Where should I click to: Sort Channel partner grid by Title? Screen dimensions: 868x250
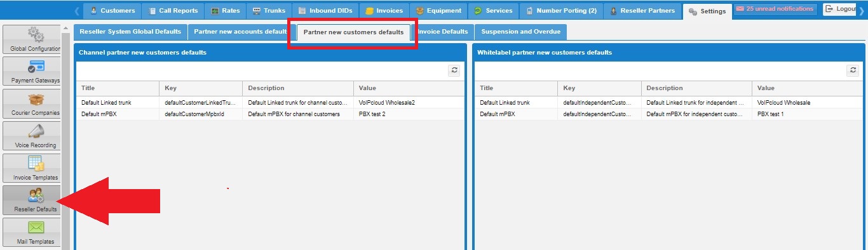click(118, 88)
